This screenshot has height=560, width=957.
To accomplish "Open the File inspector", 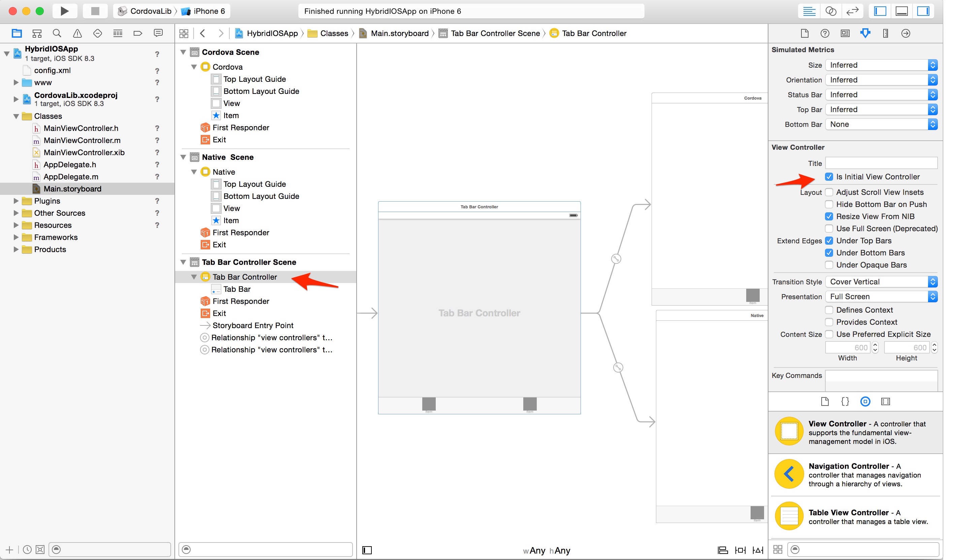I will coord(804,33).
